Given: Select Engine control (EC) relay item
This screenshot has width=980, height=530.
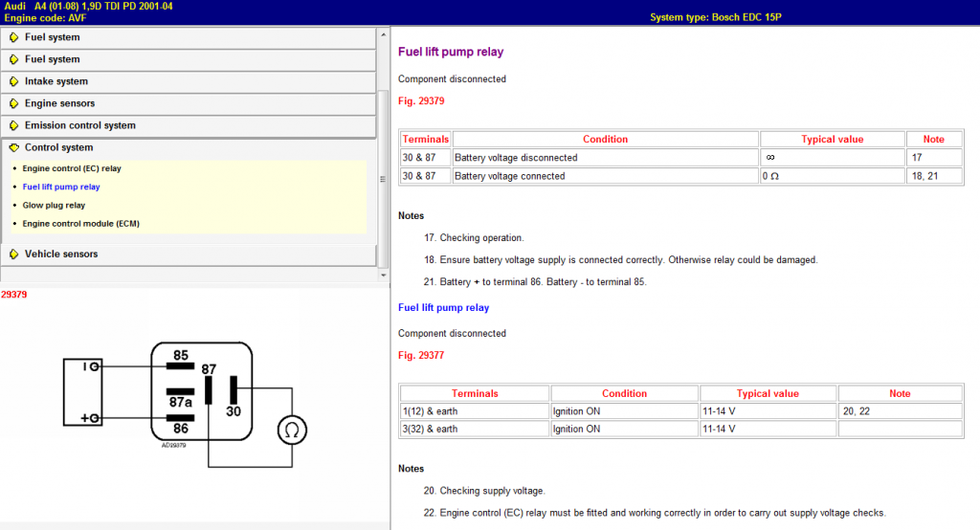Looking at the screenshot, I should tap(72, 168).
